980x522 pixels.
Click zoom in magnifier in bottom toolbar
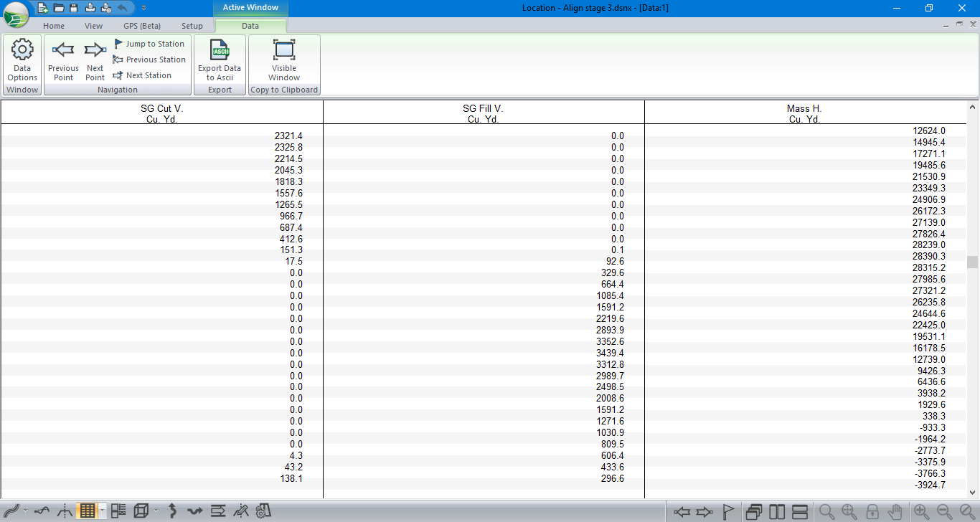[921, 511]
